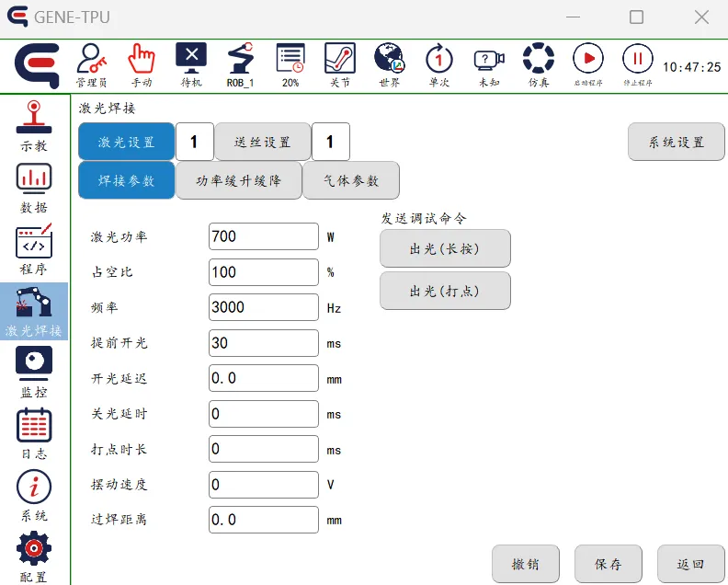Switch the 手动 manual mode icon
This screenshot has width=728, height=585.
click(142, 63)
